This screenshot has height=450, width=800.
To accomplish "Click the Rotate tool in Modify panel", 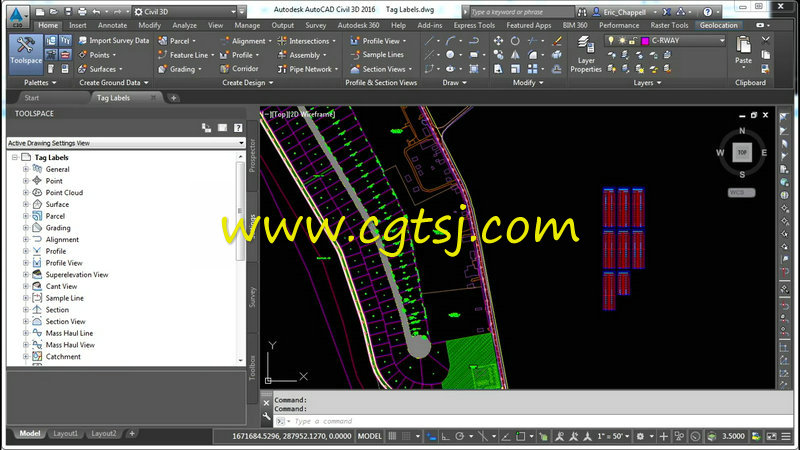I will click(515, 40).
